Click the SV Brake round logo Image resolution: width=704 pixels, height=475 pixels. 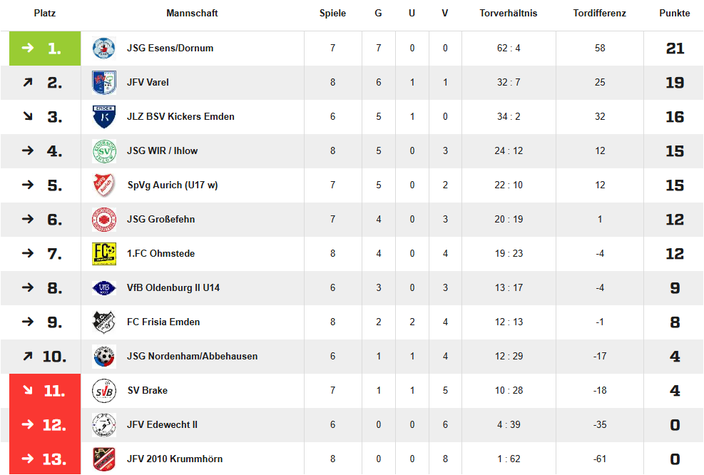104,391
